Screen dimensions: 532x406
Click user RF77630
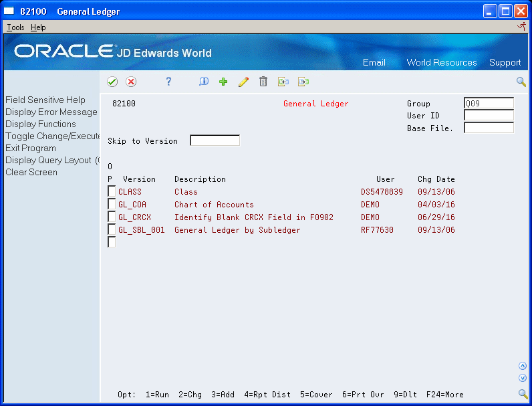point(377,230)
